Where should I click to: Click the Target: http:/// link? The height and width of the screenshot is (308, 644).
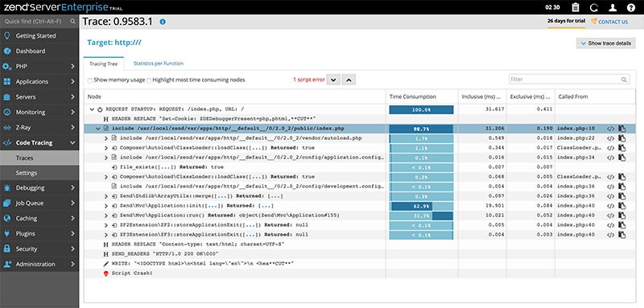pyautogui.click(x=114, y=43)
